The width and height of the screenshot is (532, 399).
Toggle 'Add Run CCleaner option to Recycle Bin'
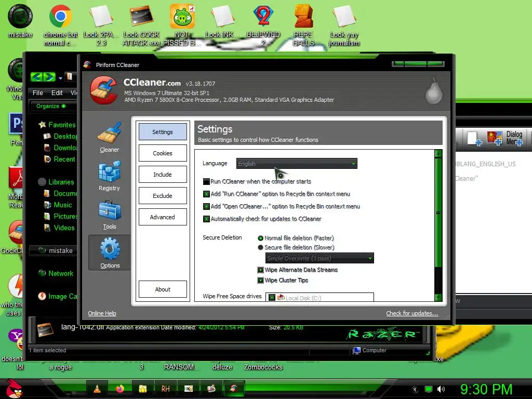(206, 194)
